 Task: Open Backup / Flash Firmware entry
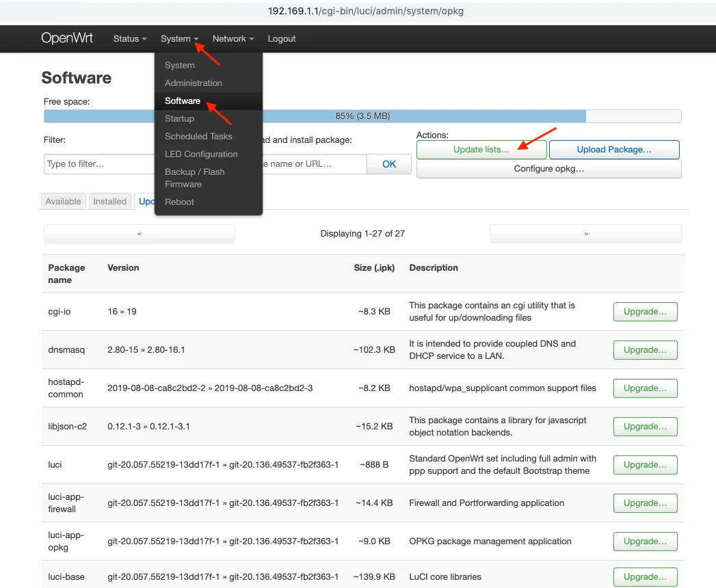tap(194, 178)
